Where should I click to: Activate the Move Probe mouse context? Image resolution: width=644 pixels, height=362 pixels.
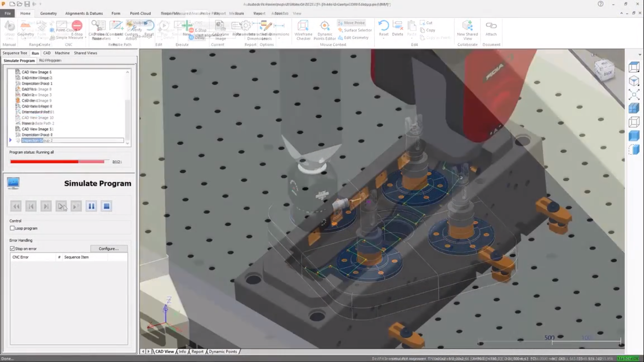pos(351,23)
